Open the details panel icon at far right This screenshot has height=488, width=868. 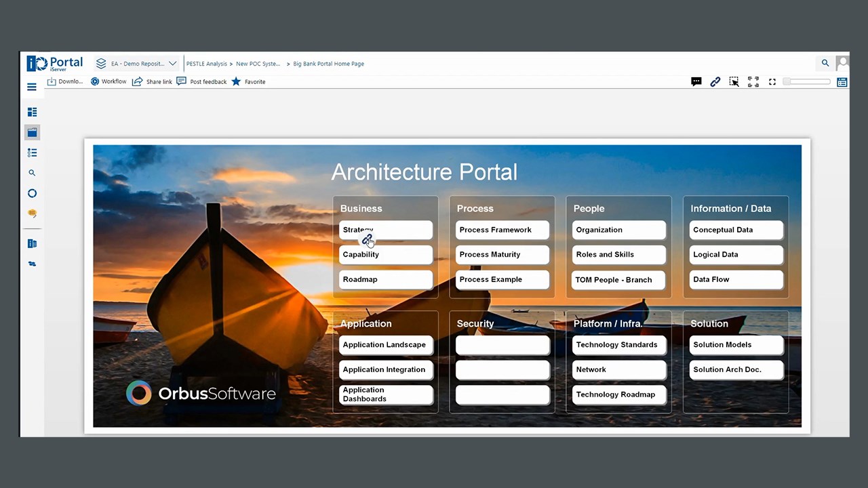point(842,82)
